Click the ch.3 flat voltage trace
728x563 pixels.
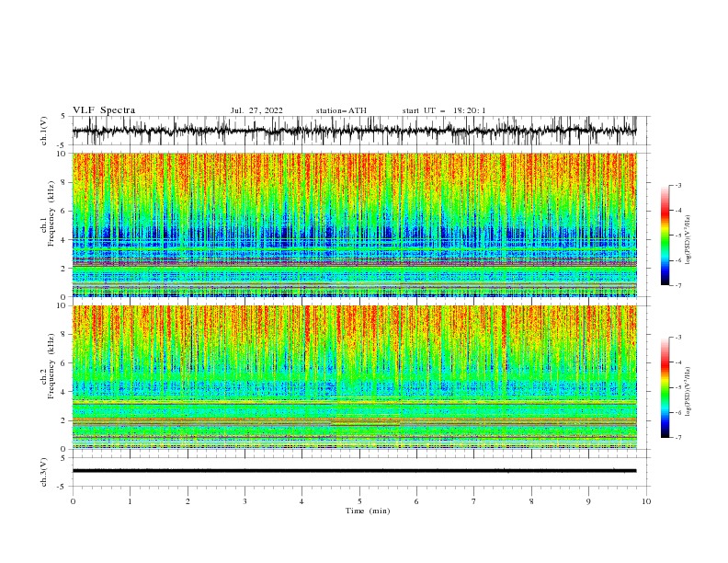[354, 471]
